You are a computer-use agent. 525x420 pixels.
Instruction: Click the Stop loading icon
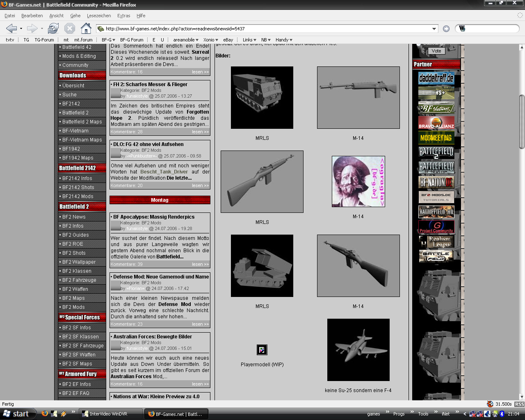(x=70, y=28)
